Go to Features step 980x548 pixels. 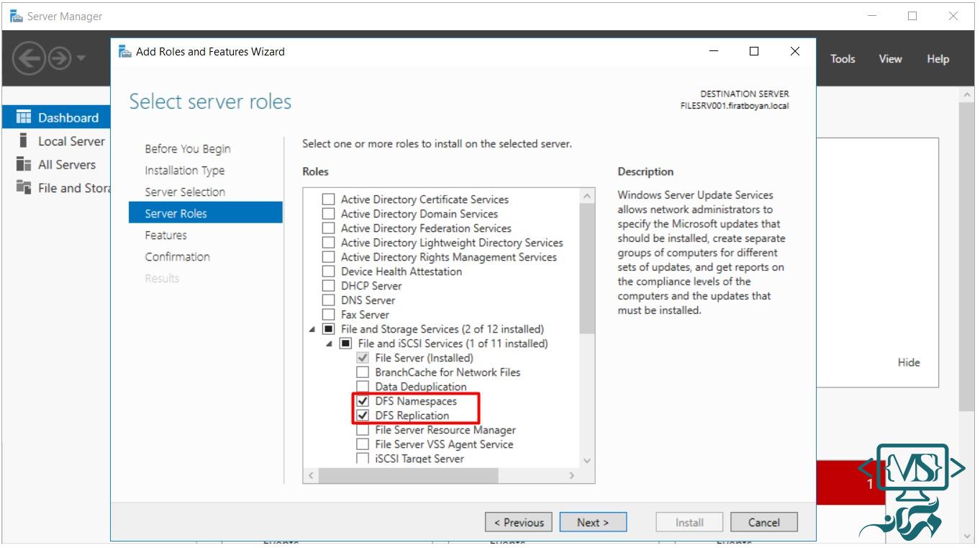[x=165, y=235]
